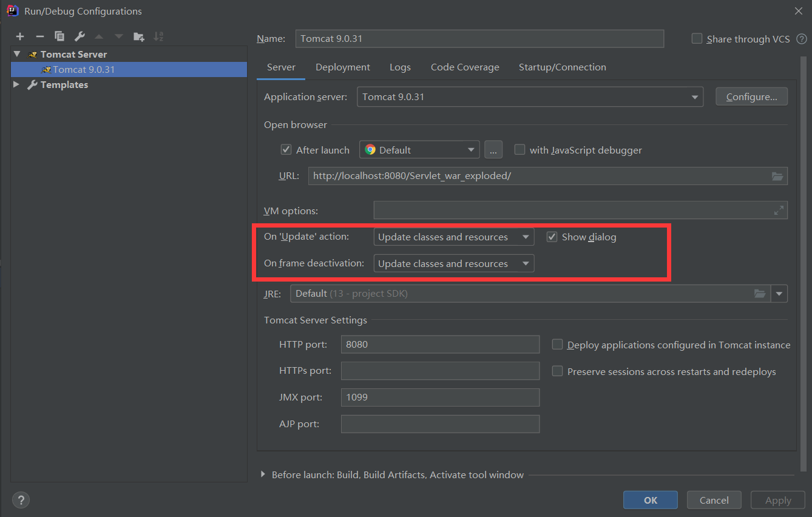The image size is (812, 517).
Task: Open the Startup/Connection tab
Action: [562, 67]
